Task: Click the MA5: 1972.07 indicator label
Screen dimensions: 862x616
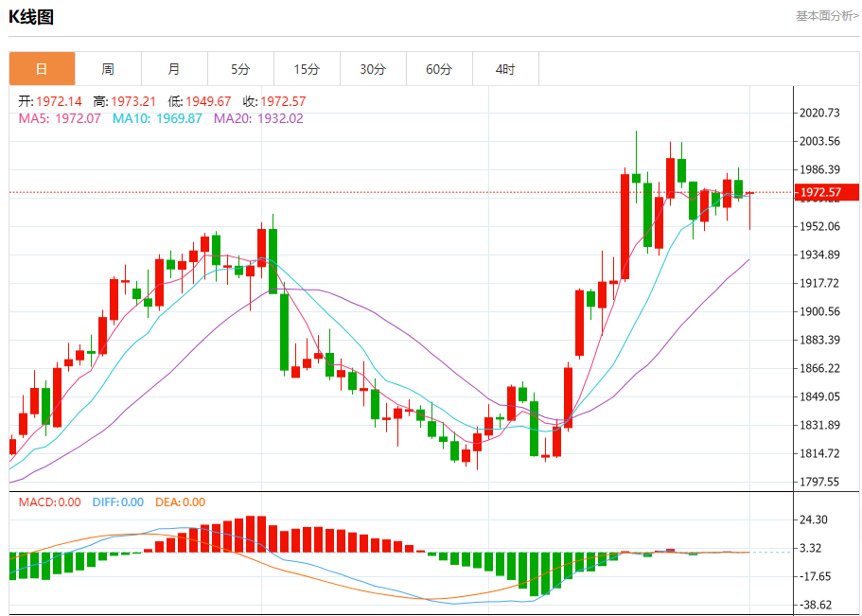Action: pyautogui.click(x=60, y=119)
